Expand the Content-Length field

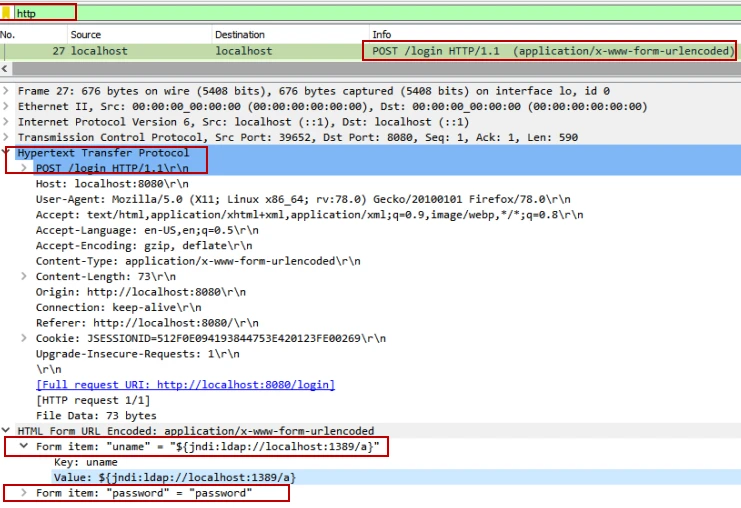25,277
